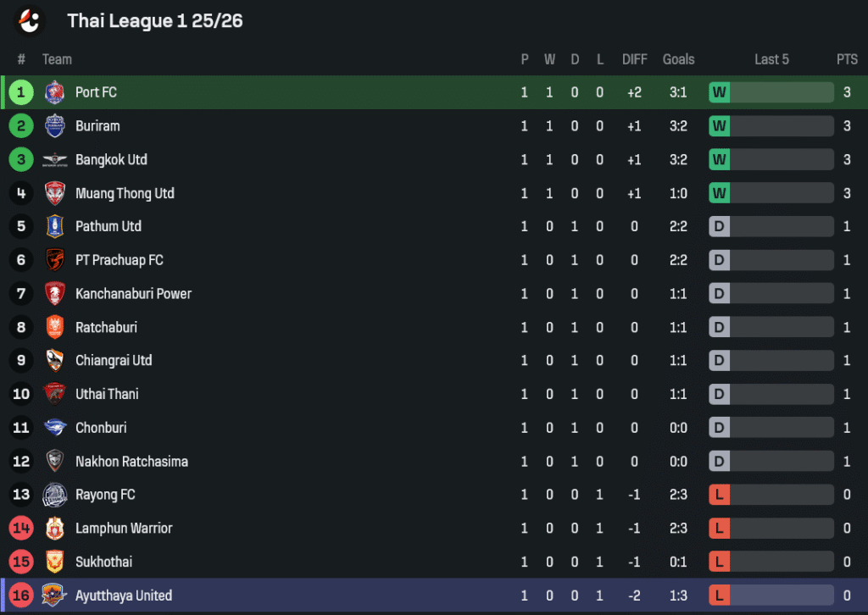This screenshot has height=615, width=868.
Task: Click the Thai League 1 25/26 title
Action: [155, 21]
